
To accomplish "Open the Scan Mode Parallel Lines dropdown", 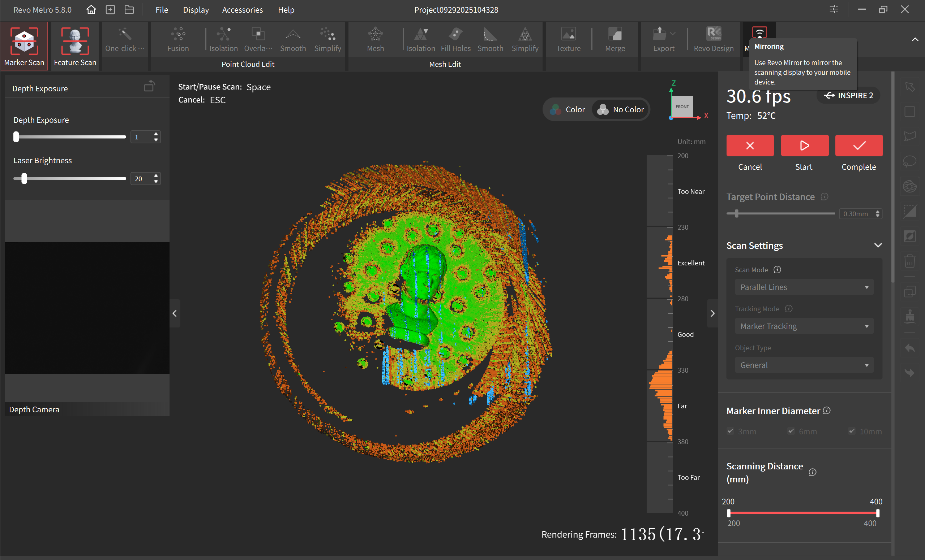I will pyautogui.click(x=804, y=287).
